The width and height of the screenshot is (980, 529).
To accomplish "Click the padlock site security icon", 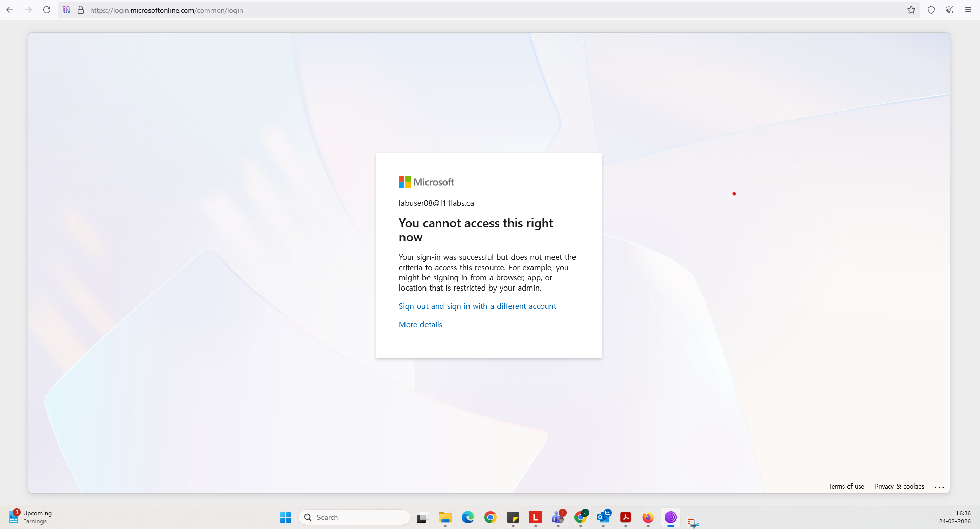I will coord(80,10).
